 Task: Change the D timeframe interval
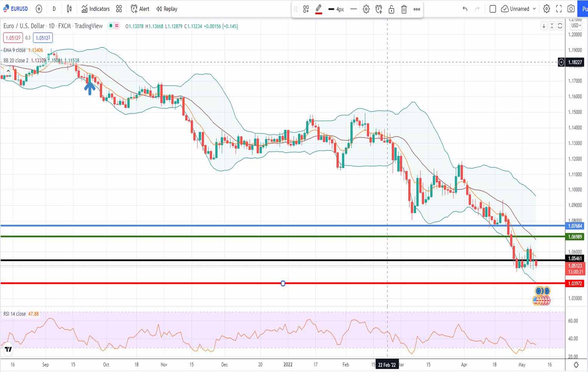coord(54,9)
